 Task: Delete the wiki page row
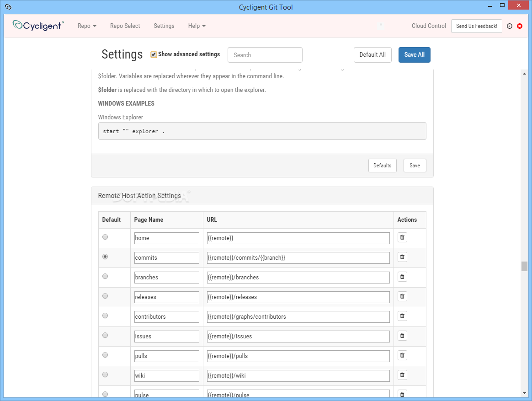pyautogui.click(x=402, y=375)
